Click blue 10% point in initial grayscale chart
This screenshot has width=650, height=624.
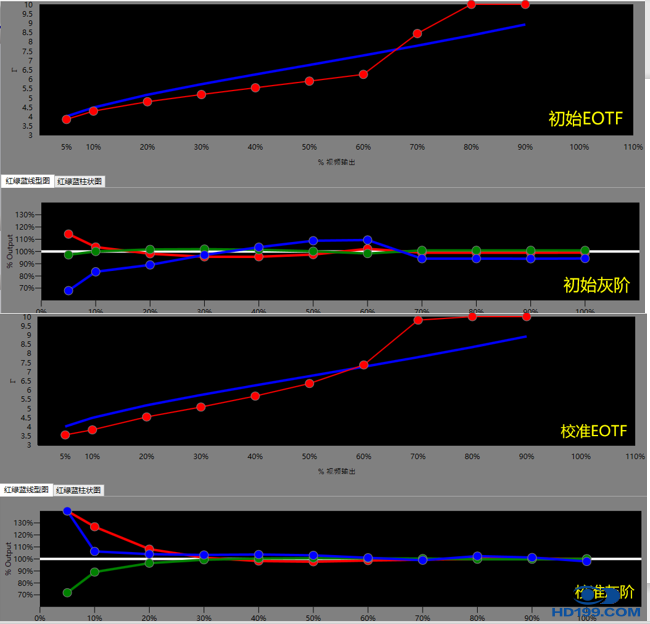coord(96,271)
